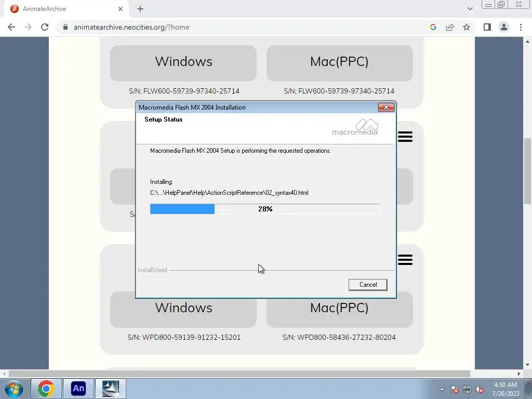The width and height of the screenshot is (532, 399).
Task: Go back to the previous page
Action: click(x=11, y=27)
